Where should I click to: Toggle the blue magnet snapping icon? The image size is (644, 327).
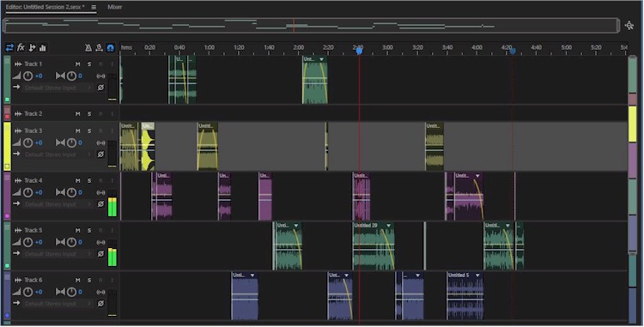110,48
